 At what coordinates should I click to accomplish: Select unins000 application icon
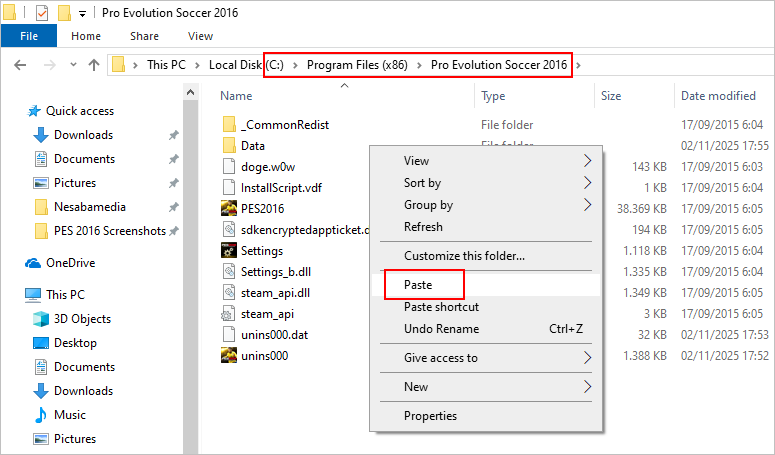[x=229, y=356]
